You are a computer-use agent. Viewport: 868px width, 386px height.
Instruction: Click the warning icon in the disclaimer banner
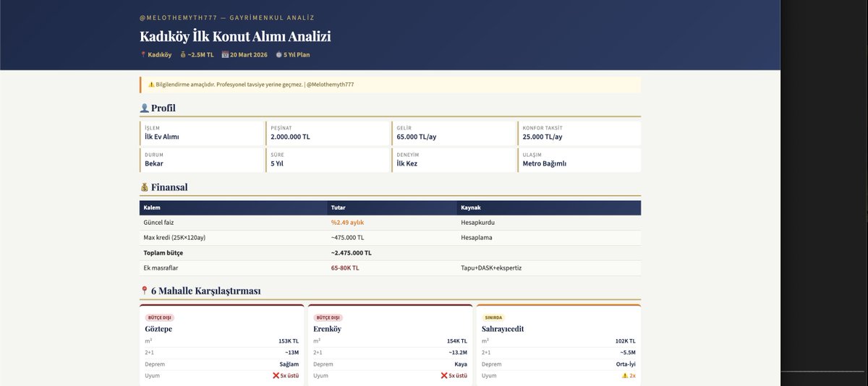pyautogui.click(x=151, y=85)
